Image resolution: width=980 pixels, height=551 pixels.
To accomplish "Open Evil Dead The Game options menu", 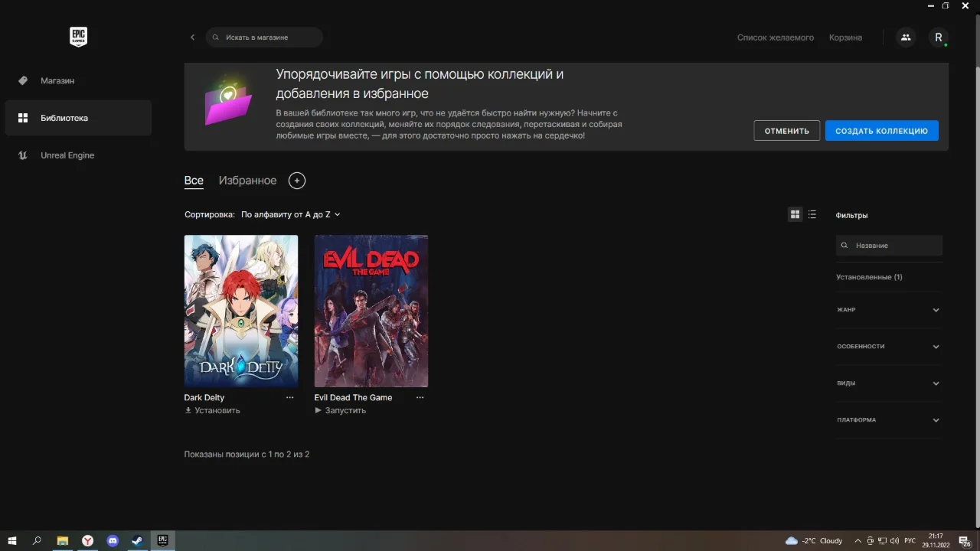I will point(420,398).
